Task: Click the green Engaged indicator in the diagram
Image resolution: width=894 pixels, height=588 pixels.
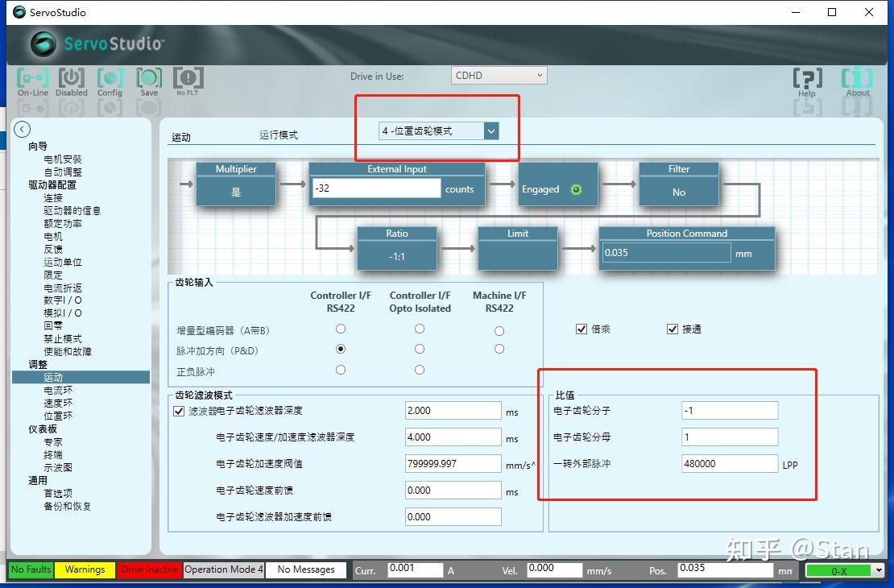Action: (577, 189)
